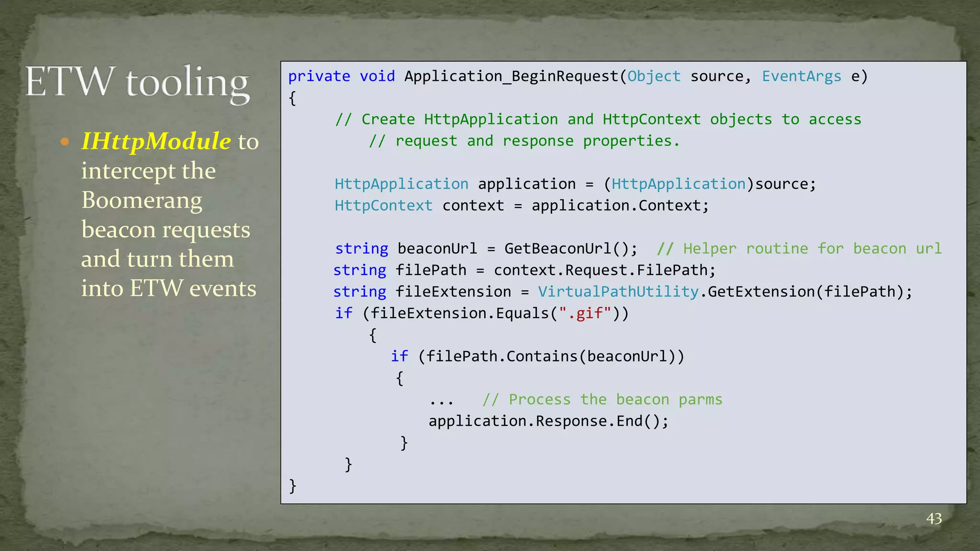Click the comment '// Process the beacon parms'
980x551 pixels.
click(602, 399)
